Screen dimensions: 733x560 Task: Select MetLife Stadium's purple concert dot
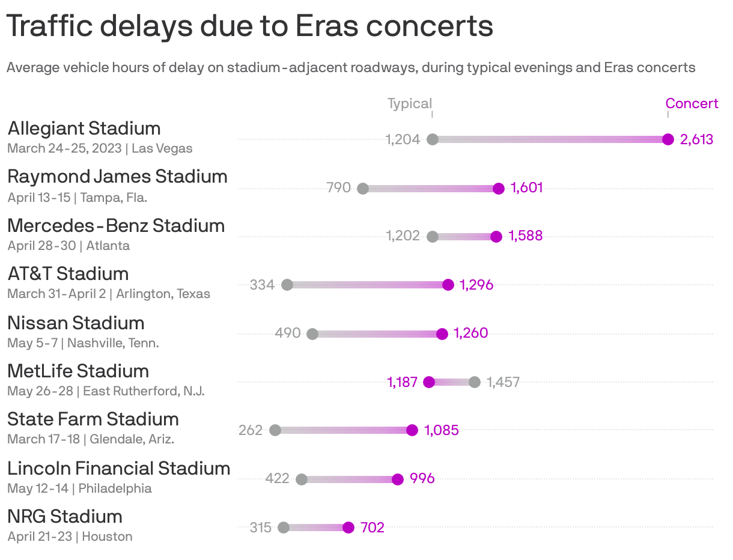(429, 382)
